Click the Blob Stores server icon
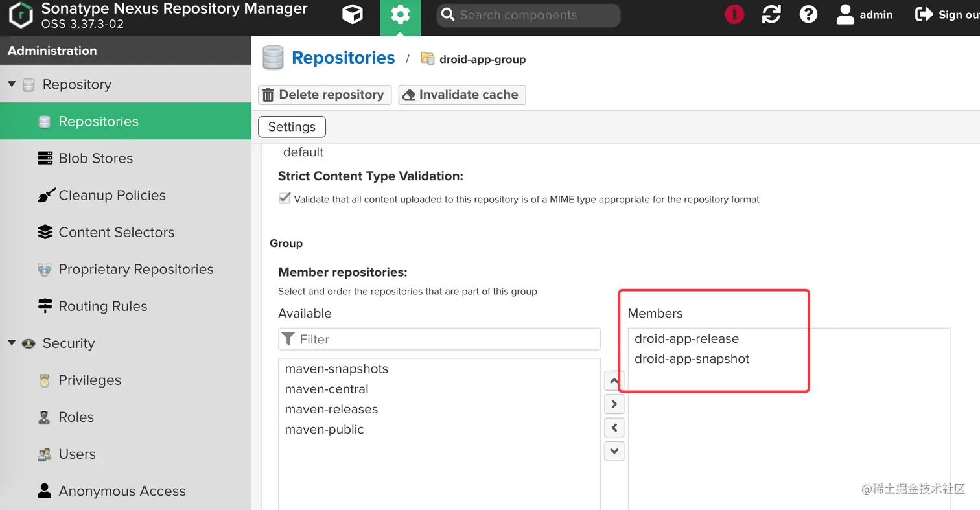Image resolution: width=980 pixels, height=510 pixels. [45, 158]
